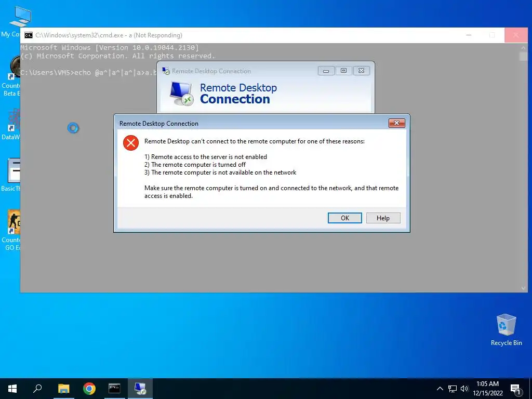Open File Explorer from the taskbar
The width and height of the screenshot is (532, 399).
pyautogui.click(x=63, y=389)
